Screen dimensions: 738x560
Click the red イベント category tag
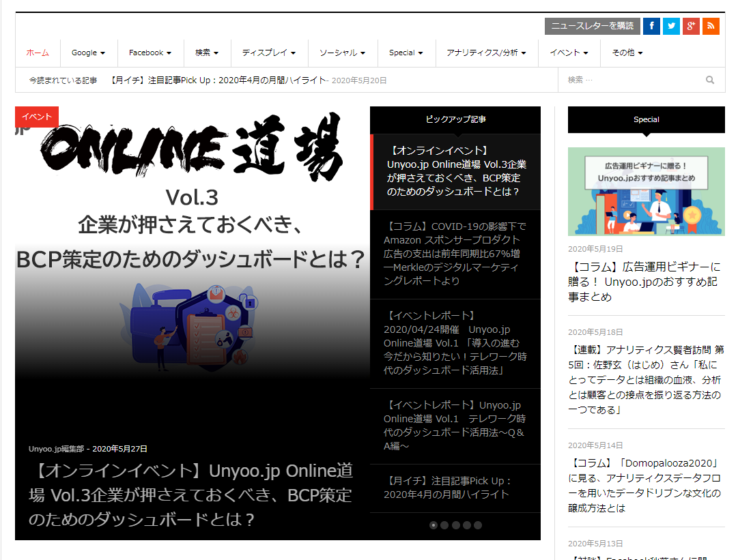click(x=37, y=117)
